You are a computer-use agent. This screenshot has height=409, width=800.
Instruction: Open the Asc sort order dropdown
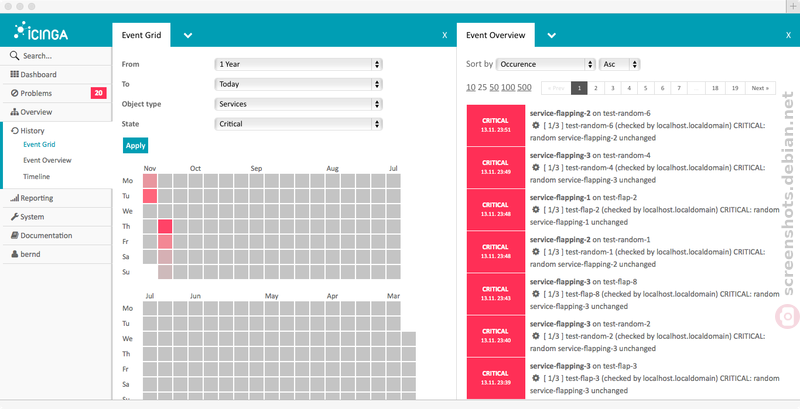tap(619, 64)
